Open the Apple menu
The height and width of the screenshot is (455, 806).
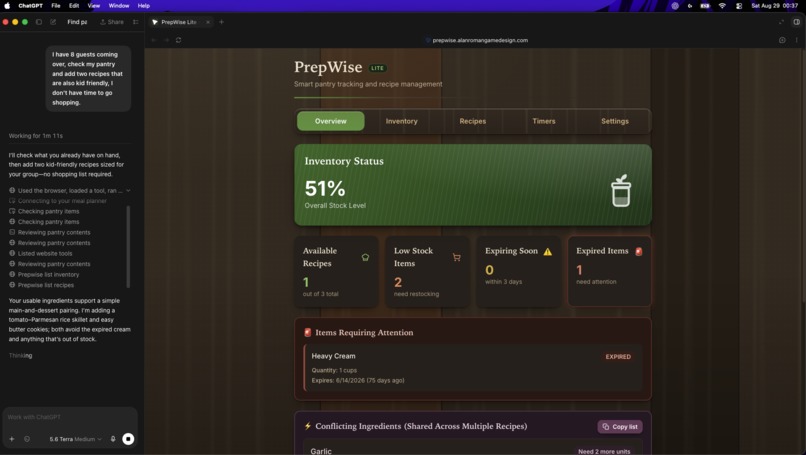pos(7,6)
